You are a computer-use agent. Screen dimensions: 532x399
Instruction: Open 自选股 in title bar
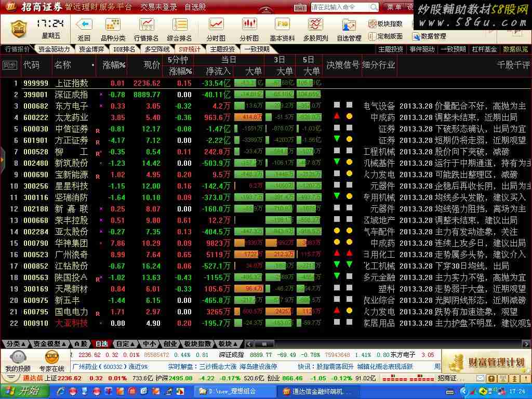[195, 7]
